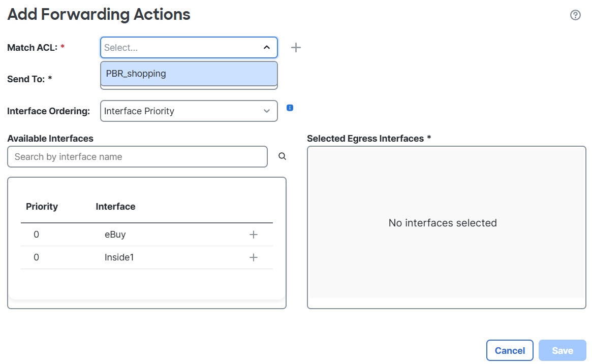Click the search magnifier icon
The height and width of the screenshot is (364, 592).
click(x=283, y=157)
